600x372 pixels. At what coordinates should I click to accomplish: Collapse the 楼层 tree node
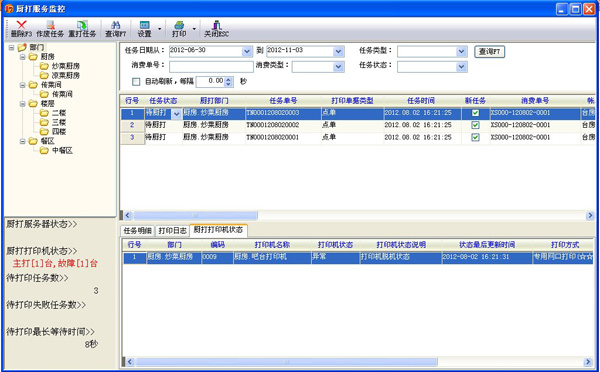pos(23,104)
